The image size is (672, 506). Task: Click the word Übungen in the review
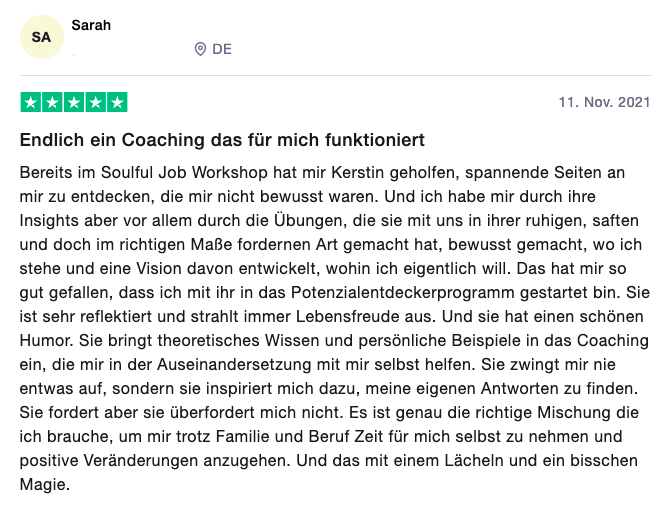pyautogui.click(x=311, y=220)
